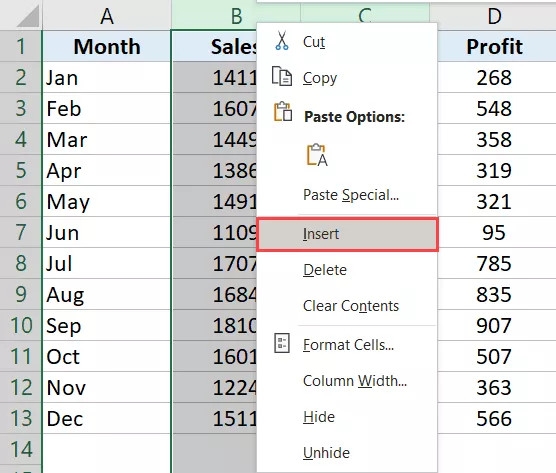Click the Sales header cell
Viewport: 556px width, 473px height.
[215, 46]
